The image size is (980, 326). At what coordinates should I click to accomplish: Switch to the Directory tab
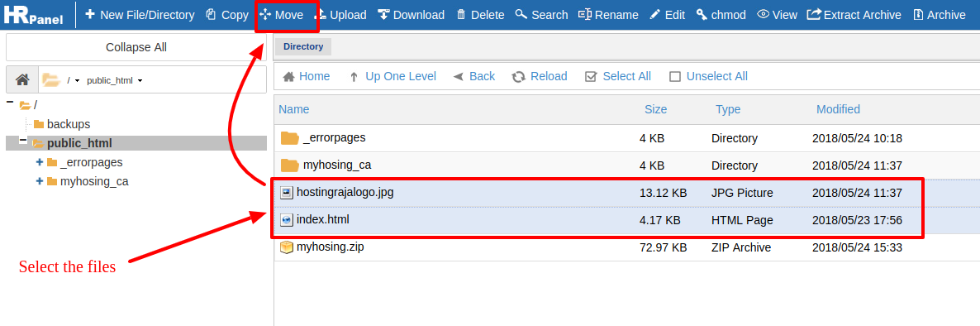[303, 46]
